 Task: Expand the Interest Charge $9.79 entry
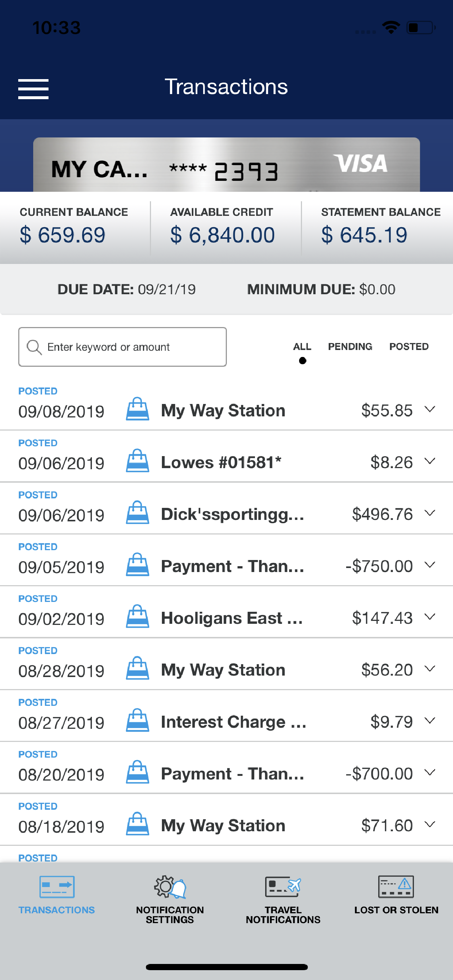coord(430,720)
